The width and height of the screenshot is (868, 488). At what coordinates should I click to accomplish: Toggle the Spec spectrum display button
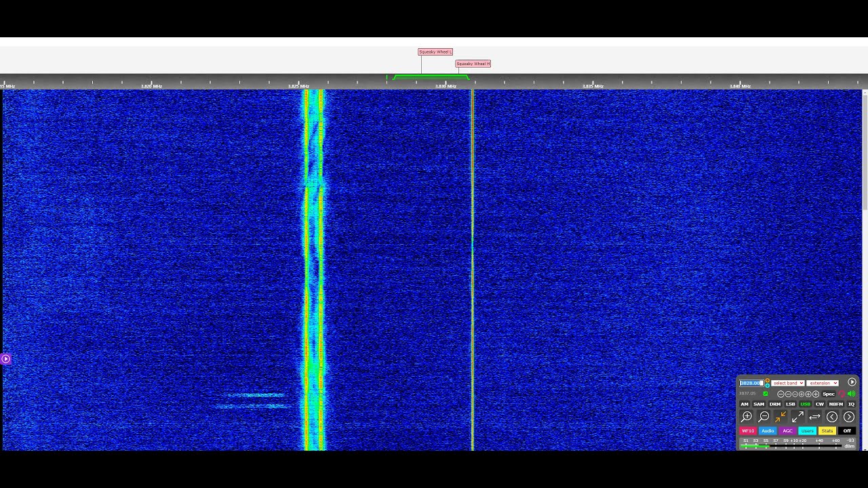(829, 394)
